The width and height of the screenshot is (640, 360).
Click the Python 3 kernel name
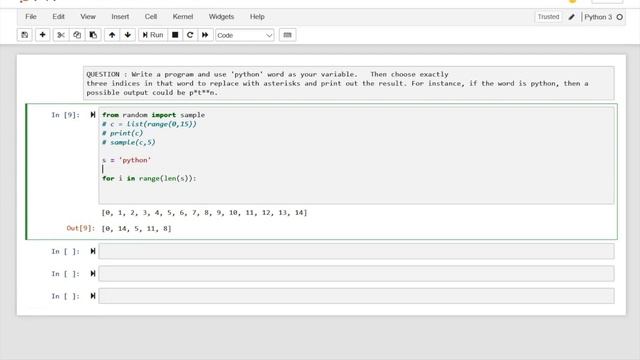pos(598,17)
